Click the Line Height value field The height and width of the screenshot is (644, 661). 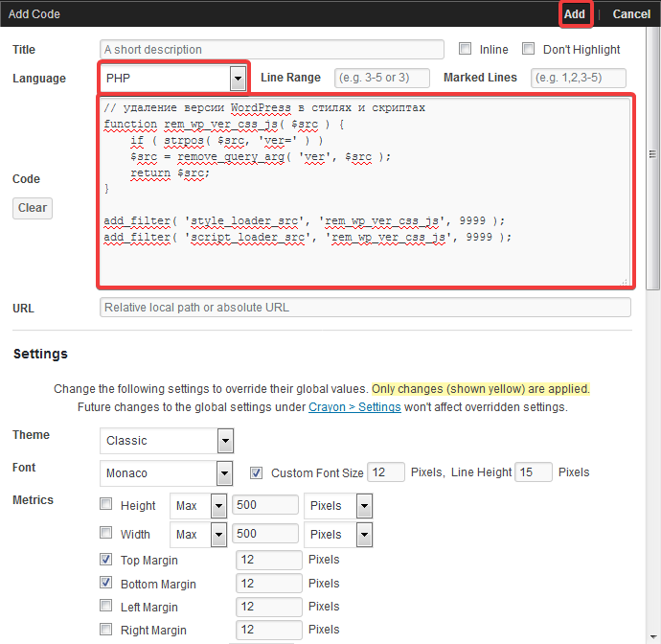click(534, 471)
